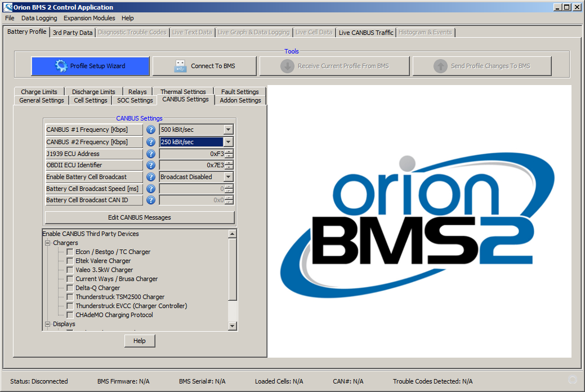Click the Status: Disconnected status bar text

39,381
